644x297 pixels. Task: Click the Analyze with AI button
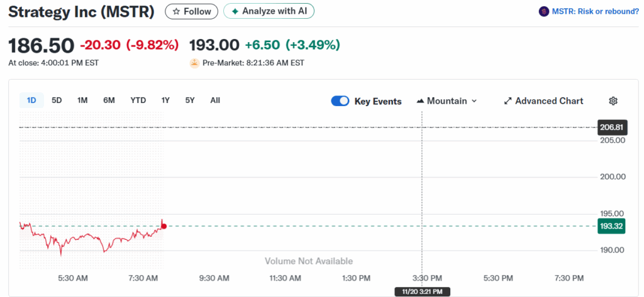269,11
